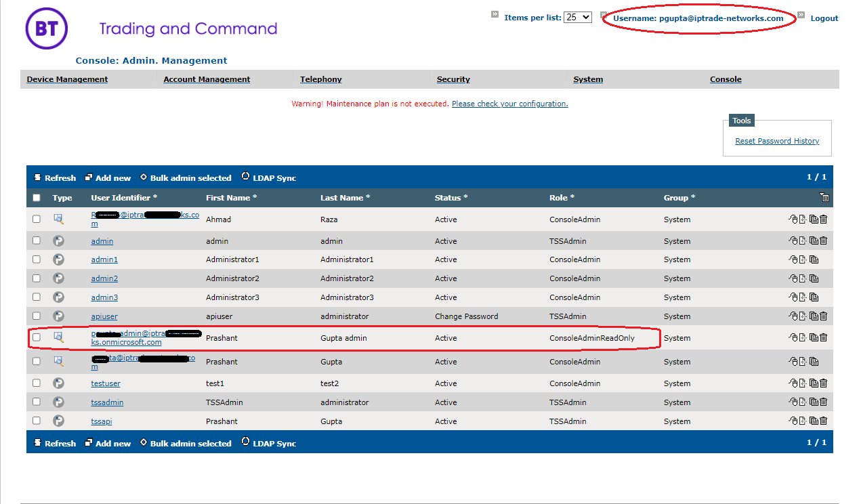This screenshot has width=859, height=504.
Task: Click Logout
Action: click(x=824, y=18)
